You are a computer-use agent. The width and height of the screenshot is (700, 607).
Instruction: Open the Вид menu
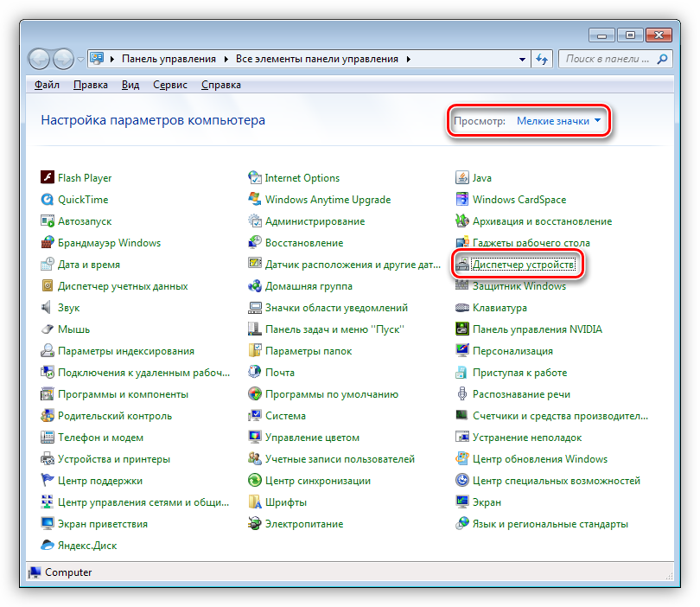pyautogui.click(x=130, y=85)
